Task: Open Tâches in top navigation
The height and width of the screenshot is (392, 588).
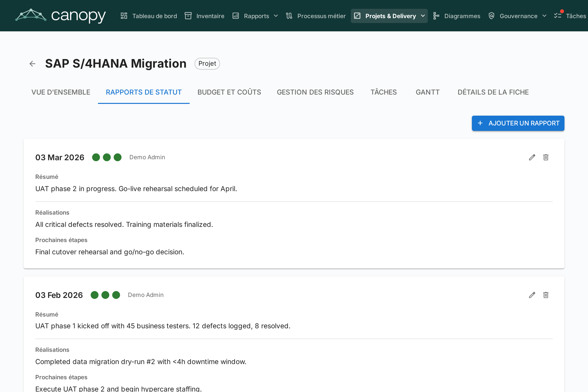Action: (570, 16)
